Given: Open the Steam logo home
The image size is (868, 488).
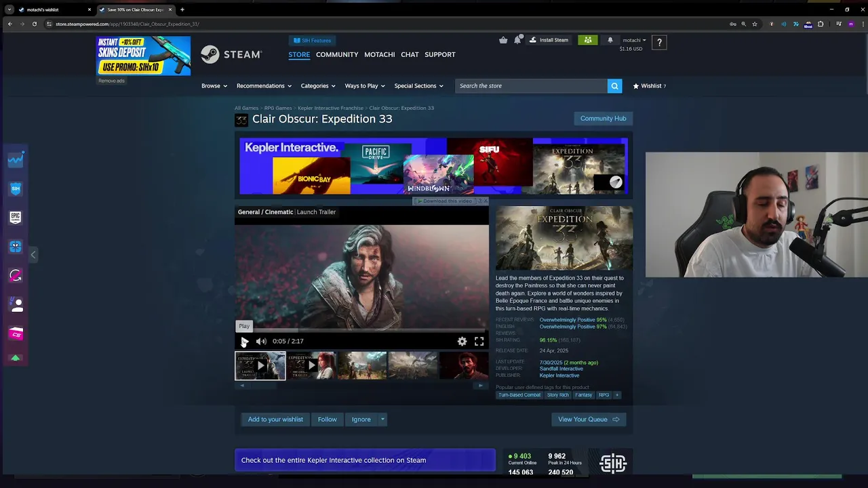Looking at the screenshot, I should point(231,54).
